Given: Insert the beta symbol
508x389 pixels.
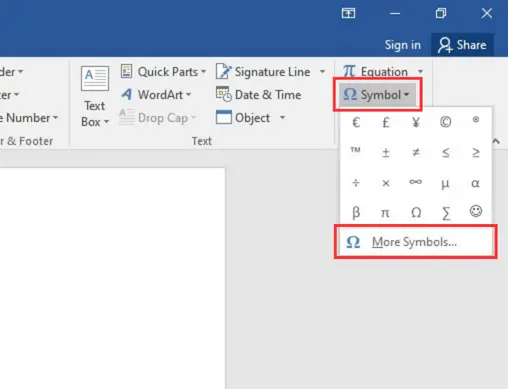Looking at the screenshot, I should [x=356, y=212].
